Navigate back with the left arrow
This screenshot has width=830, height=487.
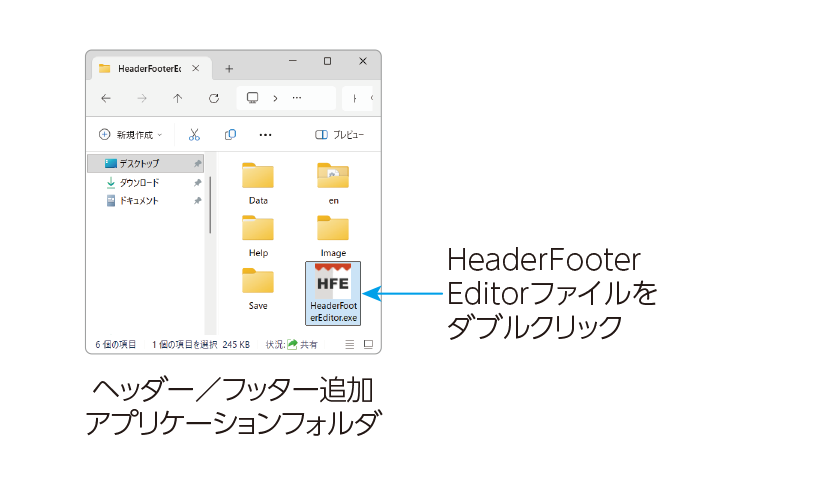click(106, 98)
